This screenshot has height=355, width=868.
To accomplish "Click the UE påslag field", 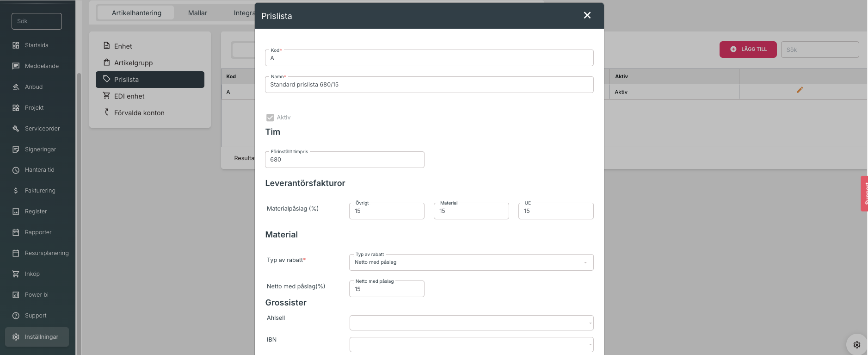I will tap(556, 211).
